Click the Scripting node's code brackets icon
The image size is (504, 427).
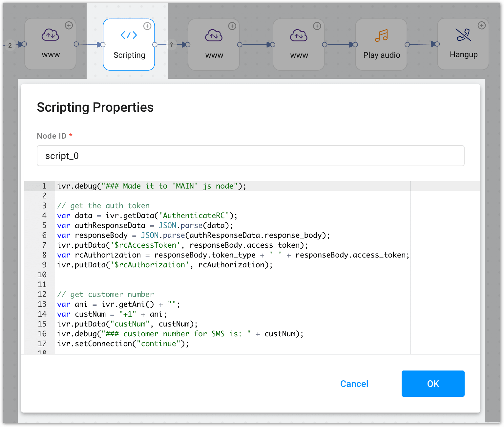pos(129,35)
